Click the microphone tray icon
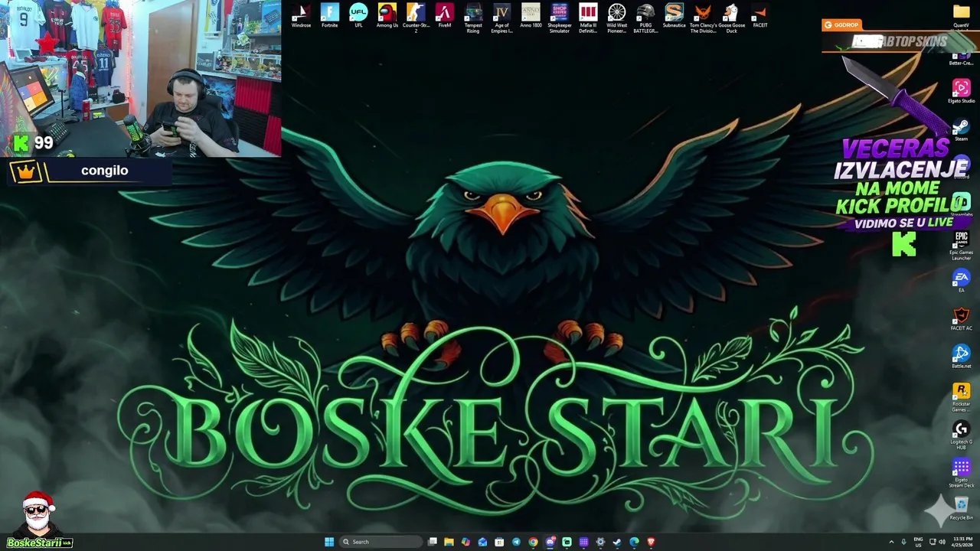 [x=903, y=542]
